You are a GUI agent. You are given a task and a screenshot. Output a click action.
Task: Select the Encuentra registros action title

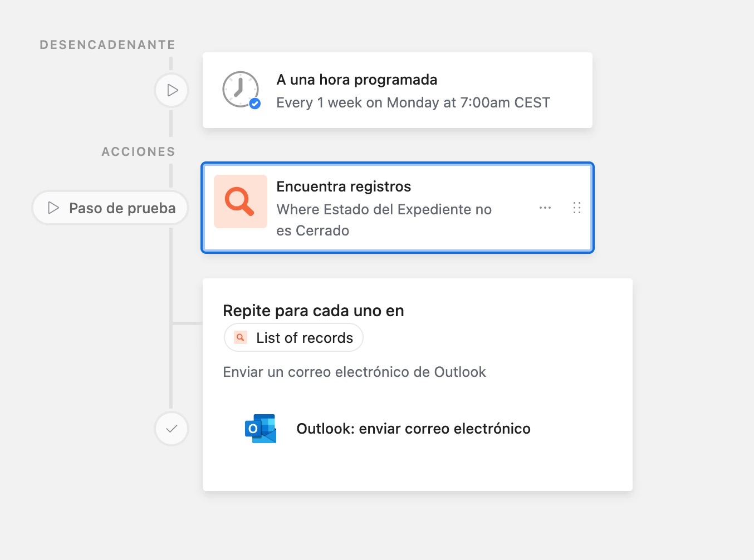[x=344, y=186]
